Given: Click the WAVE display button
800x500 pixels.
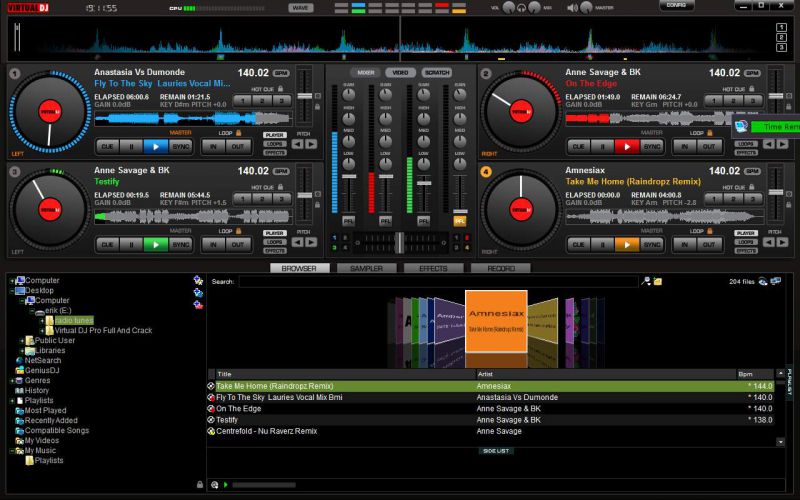Looking at the screenshot, I should pyautogui.click(x=301, y=8).
